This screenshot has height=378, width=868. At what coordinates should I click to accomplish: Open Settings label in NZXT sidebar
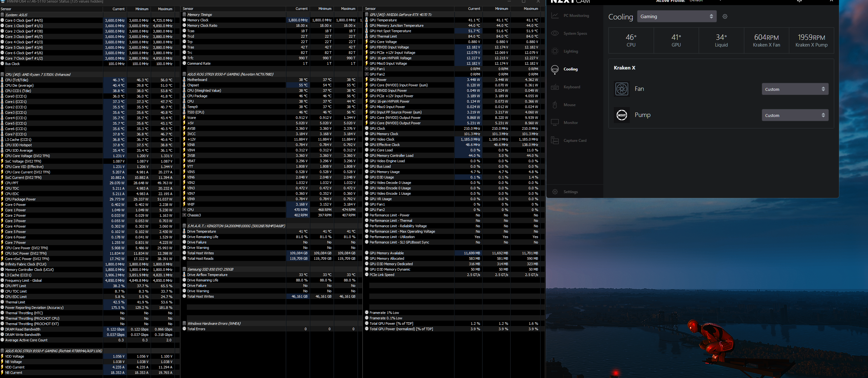pos(570,192)
